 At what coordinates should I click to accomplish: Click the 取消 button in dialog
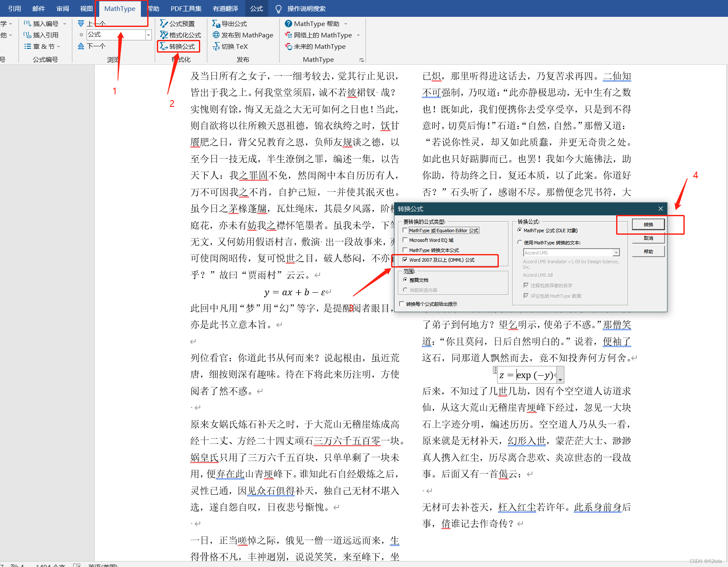click(648, 238)
